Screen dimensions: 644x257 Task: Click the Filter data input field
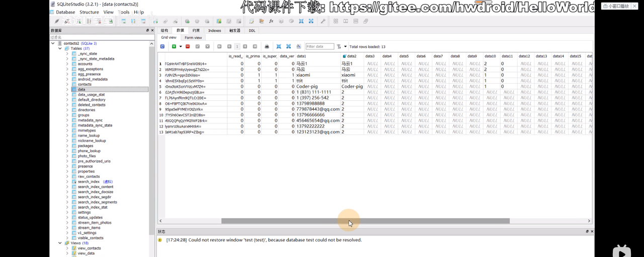320,46
